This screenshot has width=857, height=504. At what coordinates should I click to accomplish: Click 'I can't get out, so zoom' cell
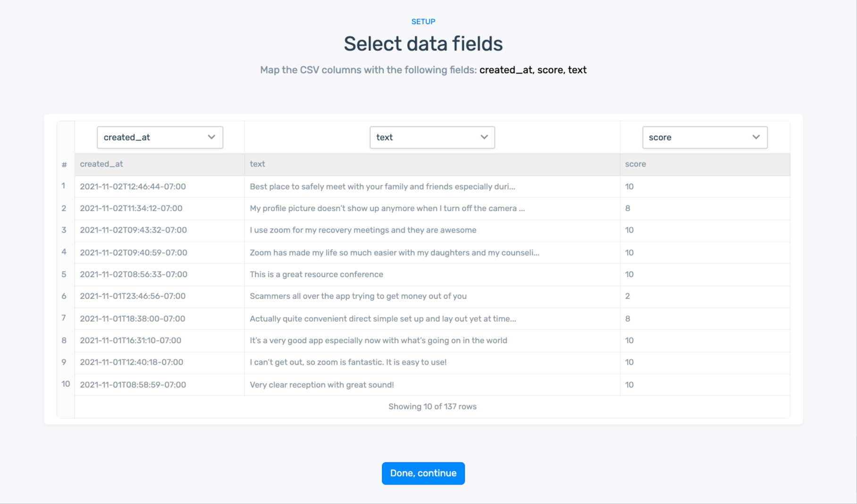click(348, 362)
